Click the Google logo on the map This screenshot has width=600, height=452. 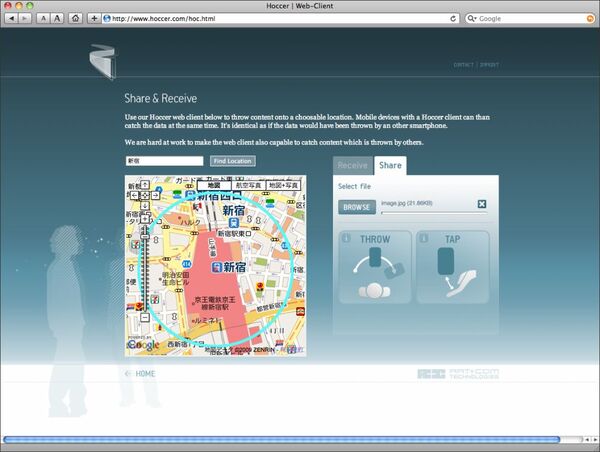point(143,344)
